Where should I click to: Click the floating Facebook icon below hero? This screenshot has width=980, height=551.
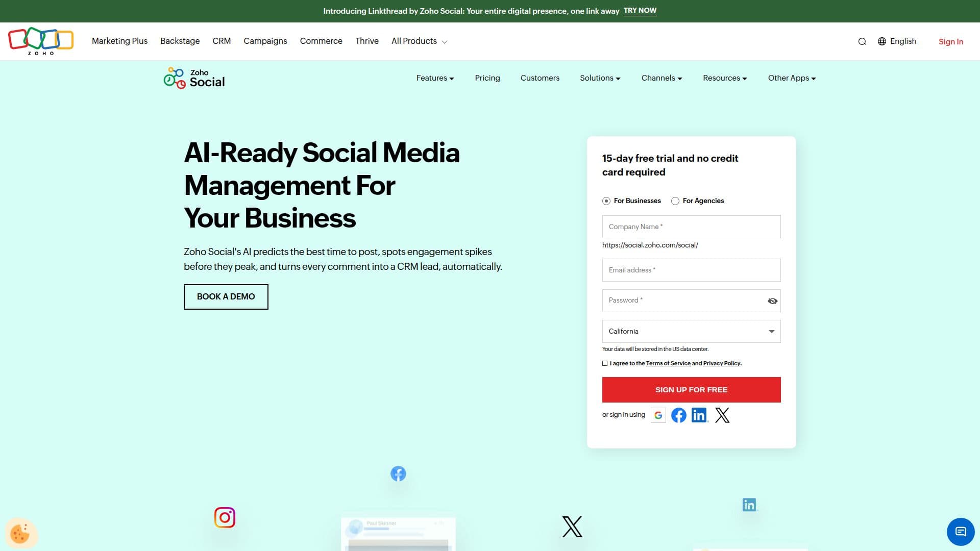(398, 474)
